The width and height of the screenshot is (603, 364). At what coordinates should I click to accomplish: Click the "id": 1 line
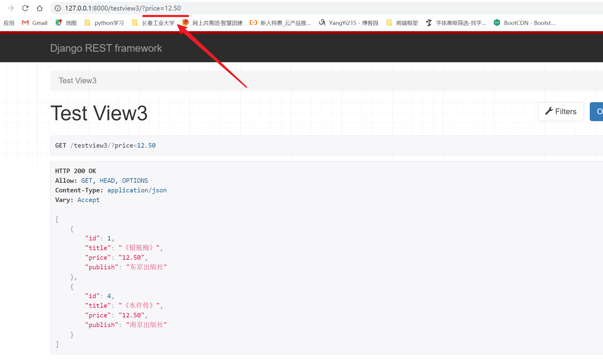click(99, 238)
